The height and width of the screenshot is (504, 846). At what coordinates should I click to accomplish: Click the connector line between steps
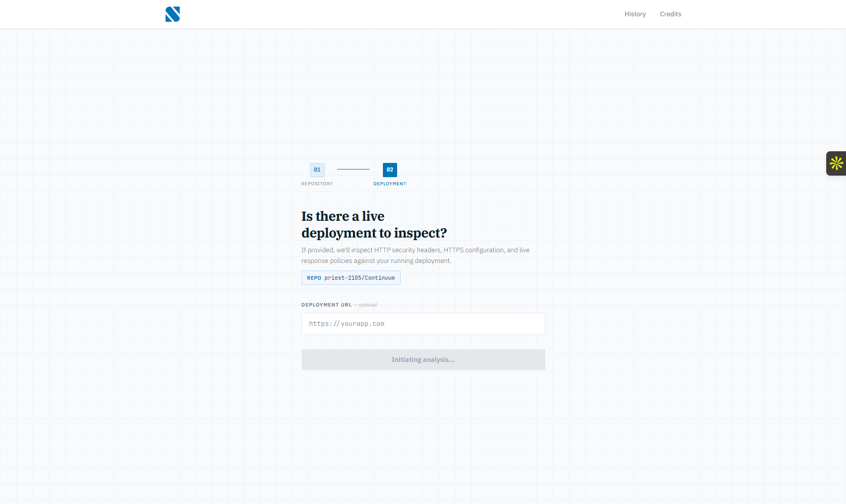click(x=353, y=170)
